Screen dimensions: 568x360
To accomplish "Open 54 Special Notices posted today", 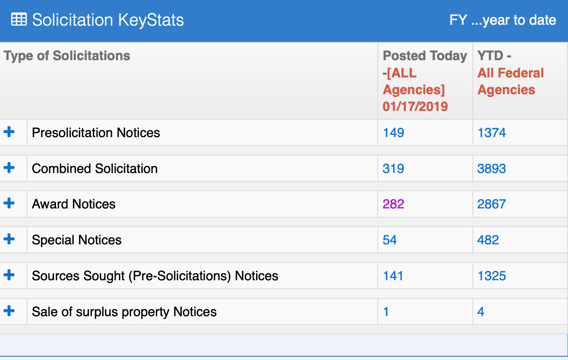I will click(x=390, y=240).
